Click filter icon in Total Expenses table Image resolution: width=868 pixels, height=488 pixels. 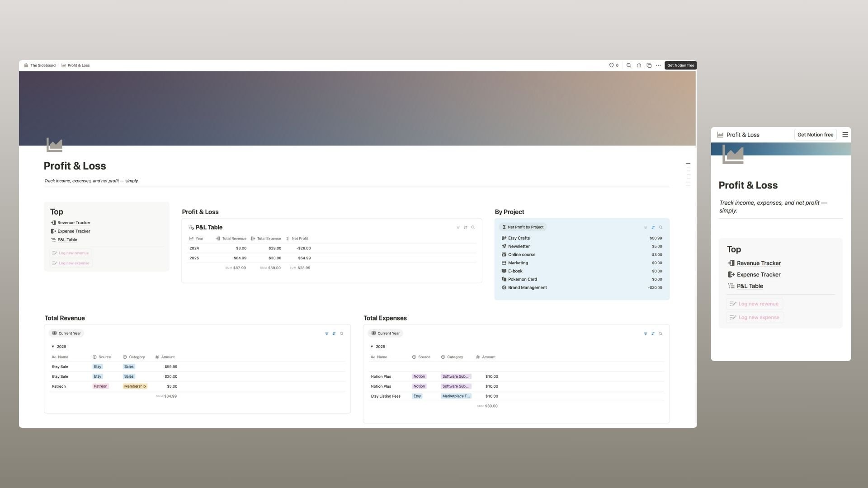[645, 333]
